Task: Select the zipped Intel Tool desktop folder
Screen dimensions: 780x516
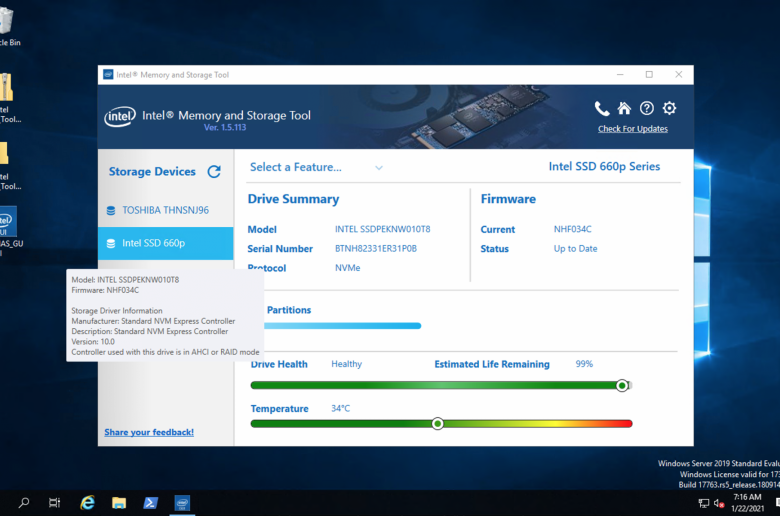Action: [x=9, y=98]
